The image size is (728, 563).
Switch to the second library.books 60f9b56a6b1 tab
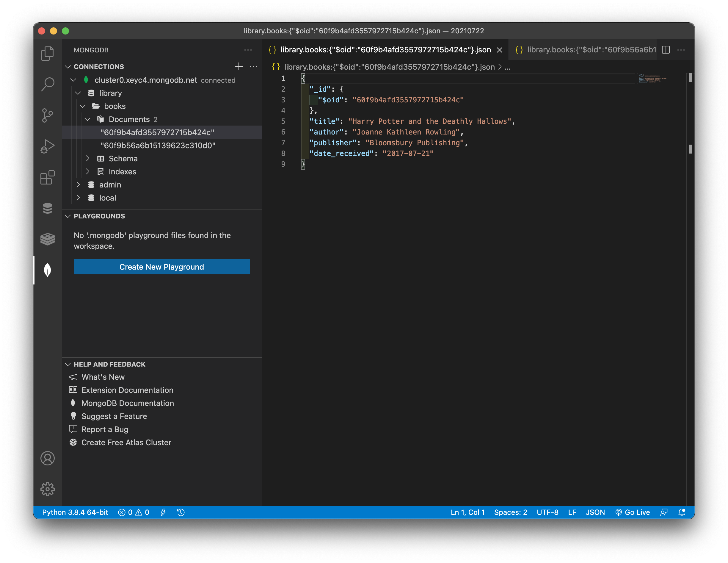tap(585, 50)
